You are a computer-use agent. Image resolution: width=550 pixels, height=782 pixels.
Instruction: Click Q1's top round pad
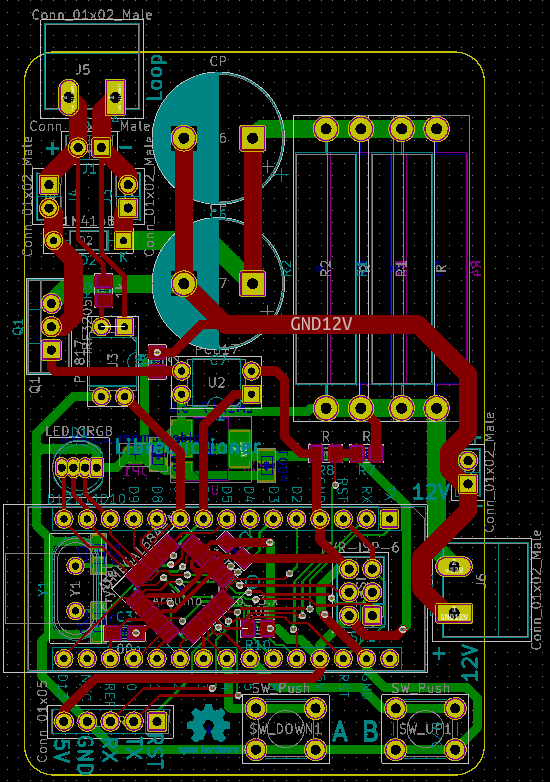(51, 303)
